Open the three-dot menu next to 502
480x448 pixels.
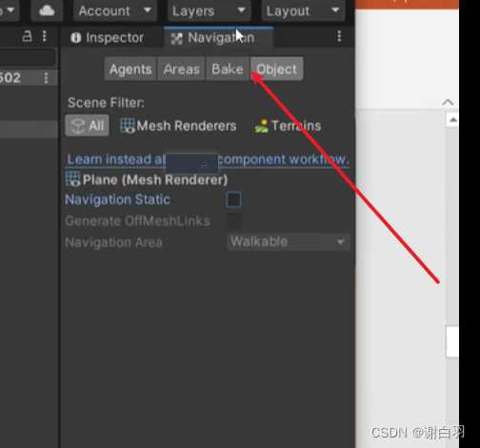pos(47,78)
